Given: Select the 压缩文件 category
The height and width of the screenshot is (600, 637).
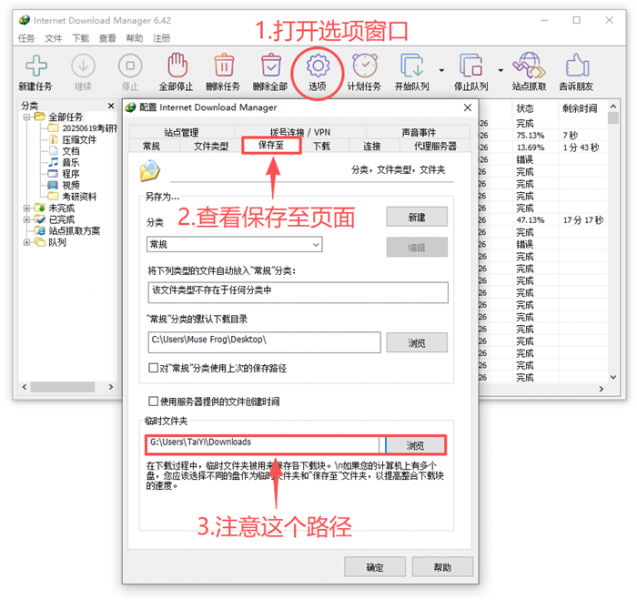Looking at the screenshot, I should coord(79,140).
